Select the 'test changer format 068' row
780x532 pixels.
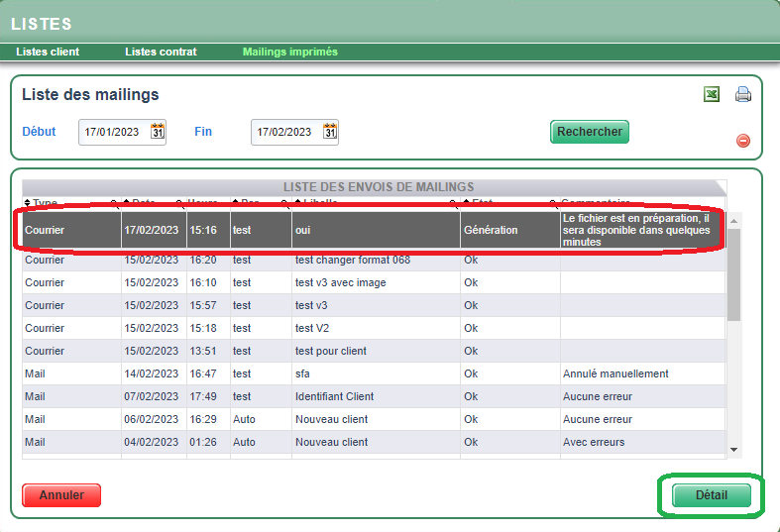352,260
